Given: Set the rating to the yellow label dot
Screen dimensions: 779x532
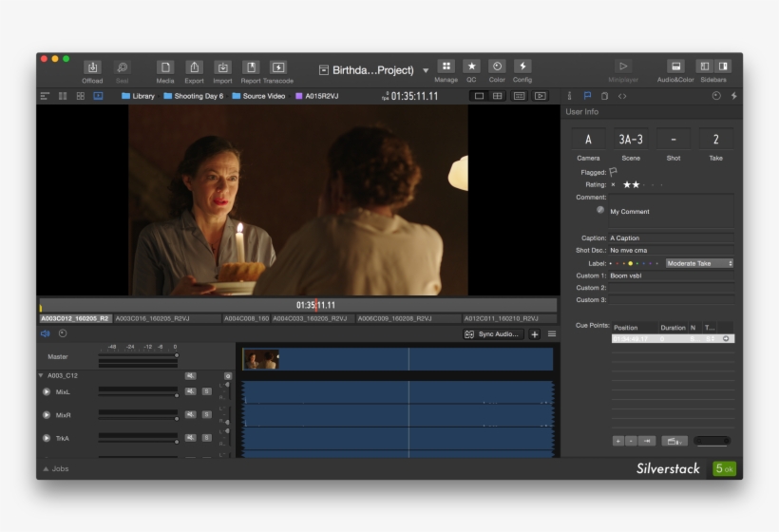Looking at the screenshot, I should tap(629, 263).
